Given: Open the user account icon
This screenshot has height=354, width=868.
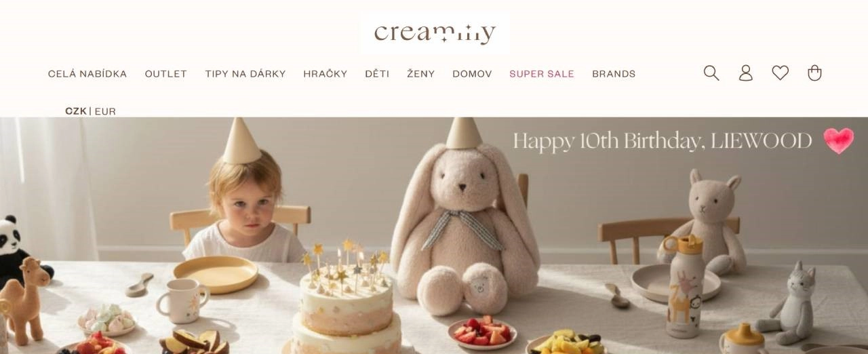Looking at the screenshot, I should pos(746,73).
